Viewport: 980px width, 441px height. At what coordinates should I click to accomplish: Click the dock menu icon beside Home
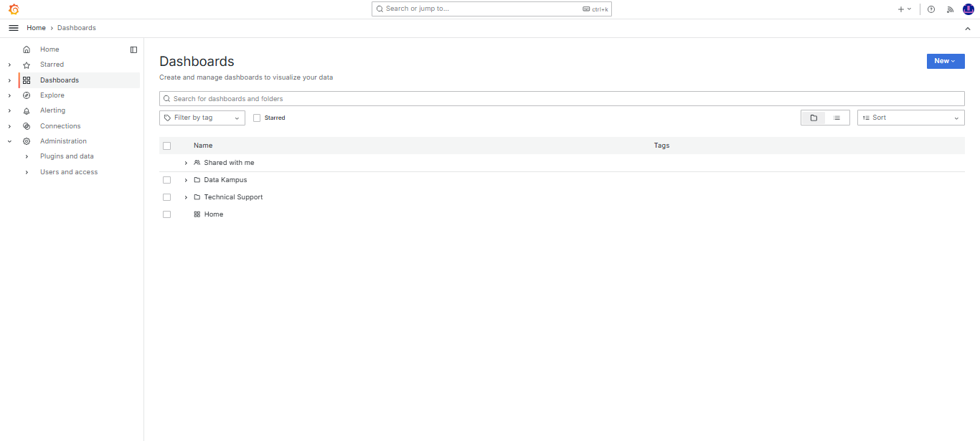(133, 49)
